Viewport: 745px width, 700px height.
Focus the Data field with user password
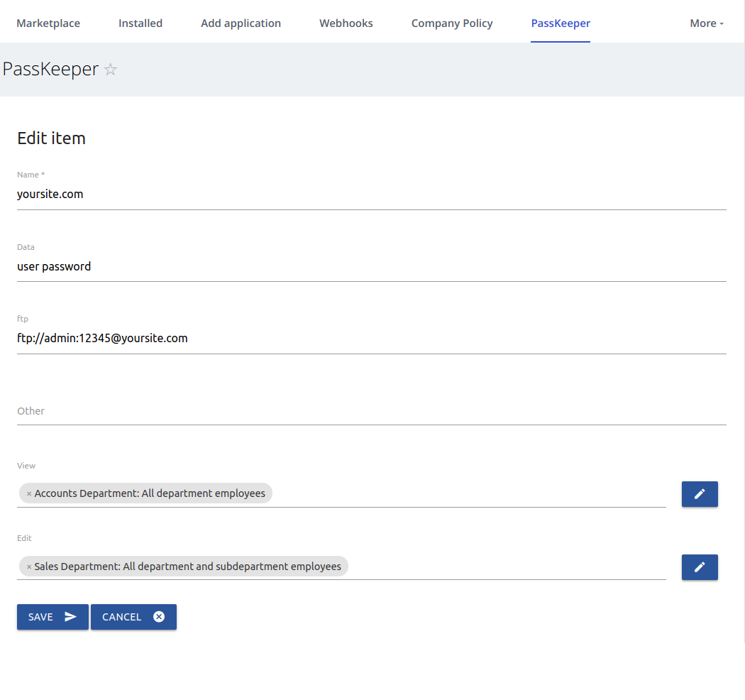pyautogui.click(x=371, y=267)
